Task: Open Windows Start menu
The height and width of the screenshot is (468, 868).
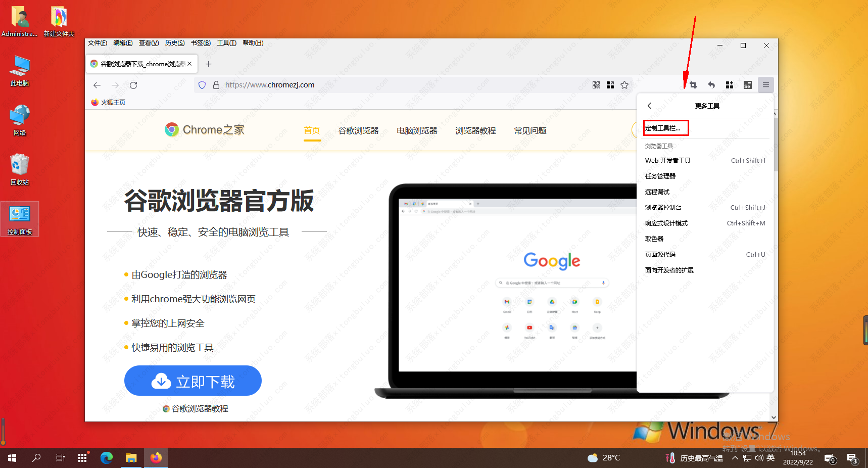Action: (12, 458)
